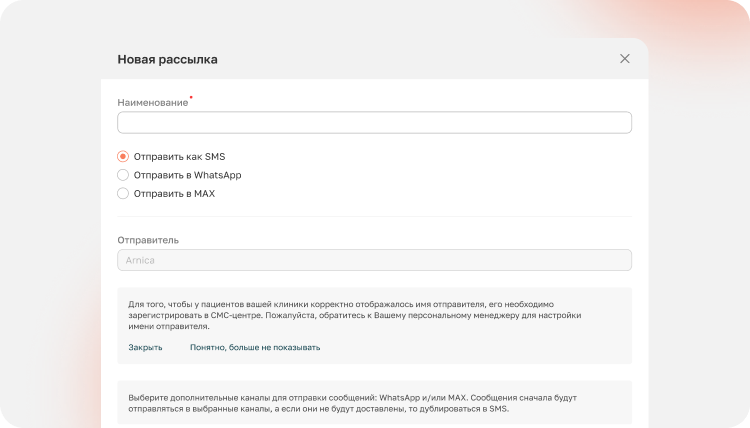Viewport: 750px width, 428px height.
Task: Click the divider line below the radio options
Action: [375, 217]
